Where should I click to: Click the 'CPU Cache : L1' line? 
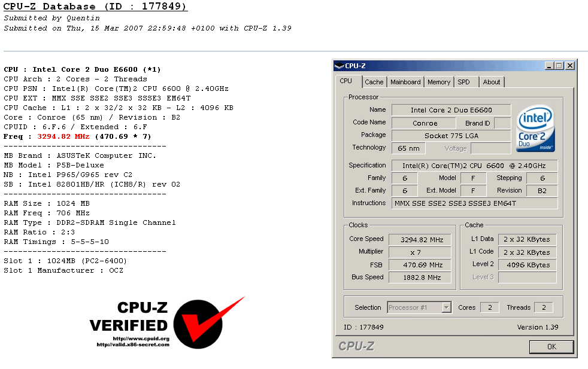119,108
